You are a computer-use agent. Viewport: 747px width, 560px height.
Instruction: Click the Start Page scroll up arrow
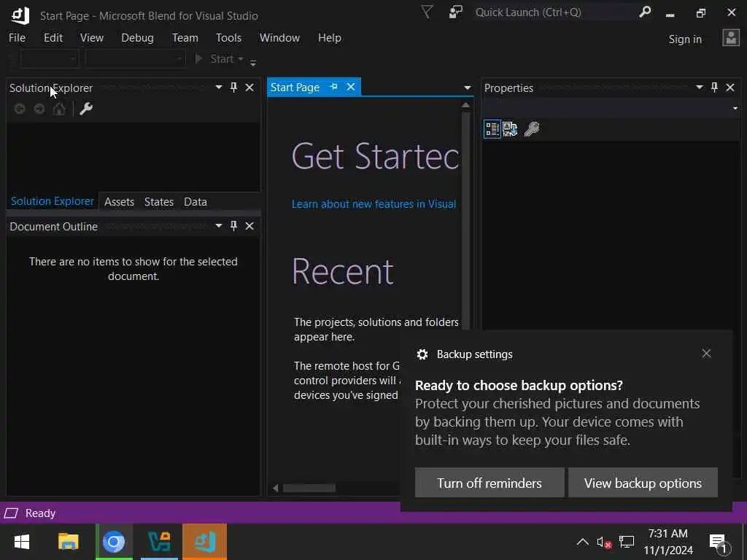(466, 105)
